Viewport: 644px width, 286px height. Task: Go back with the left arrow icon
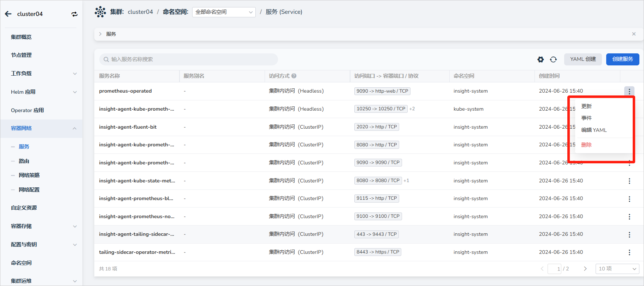[x=8, y=14]
